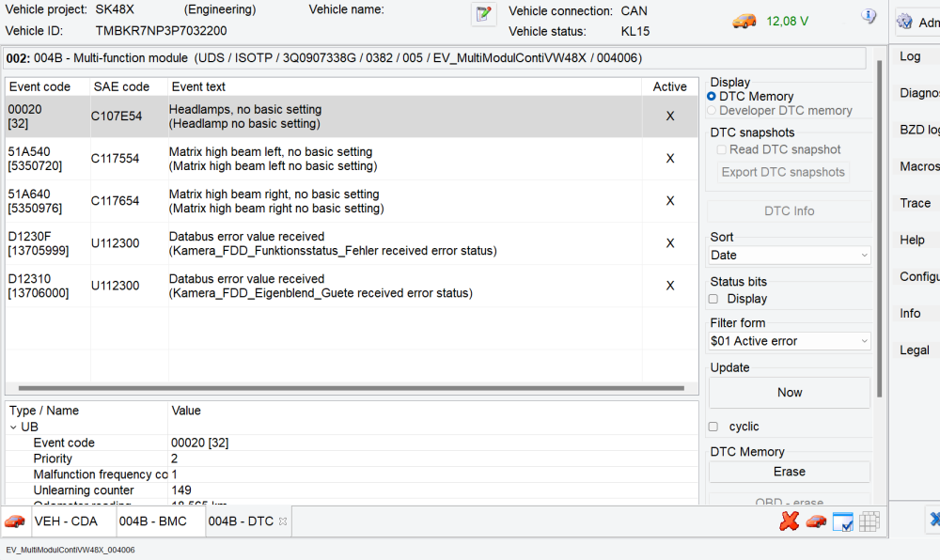
Task: Click the Admin gear icon
Action: (904, 23)
